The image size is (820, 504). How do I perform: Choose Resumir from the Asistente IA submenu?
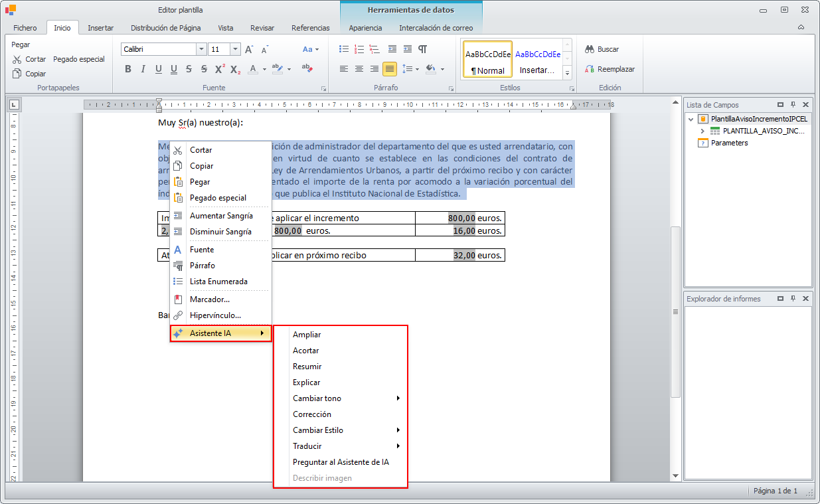click(307, 367)
